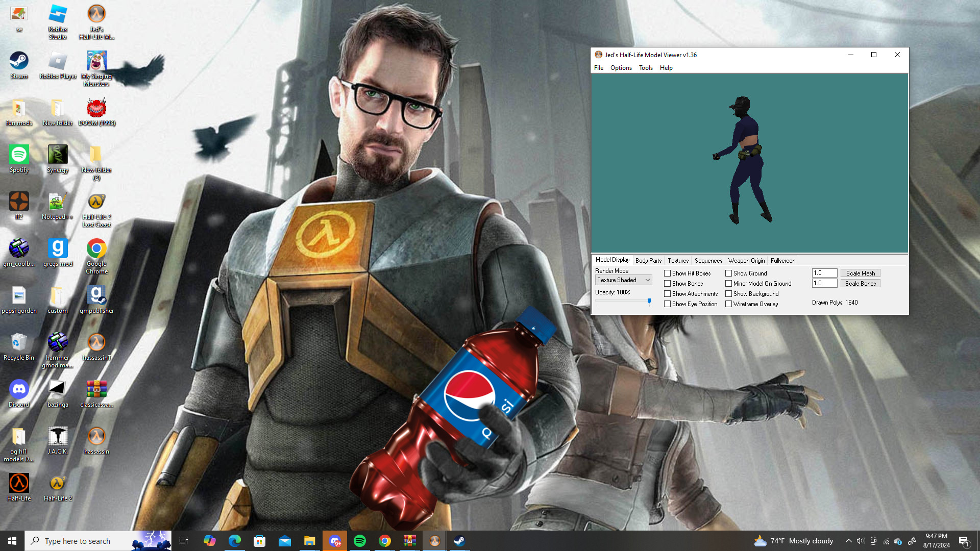Switch to the Sequences tab
This screenshot has height=551, width=980.
[708, 260]
